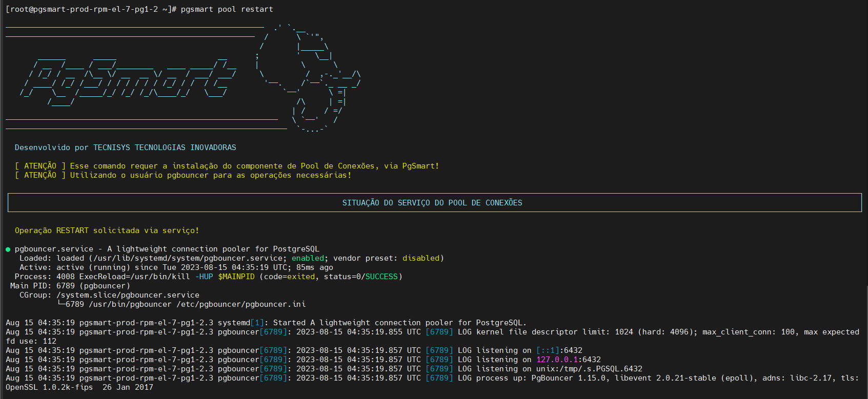This screenshot has width=868, height=399.
Task: Click the 'process up: PgBouncer 1.15.0' log entry
Action: click(432, 378)
